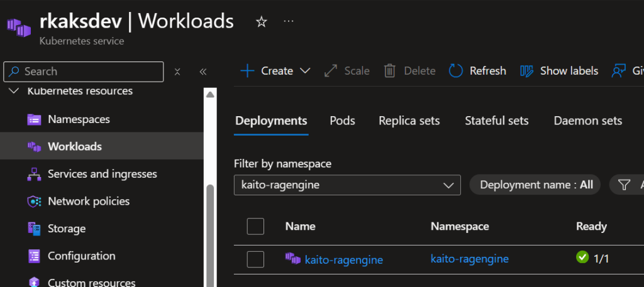Click the sidebar Search input field

point(88,72)
